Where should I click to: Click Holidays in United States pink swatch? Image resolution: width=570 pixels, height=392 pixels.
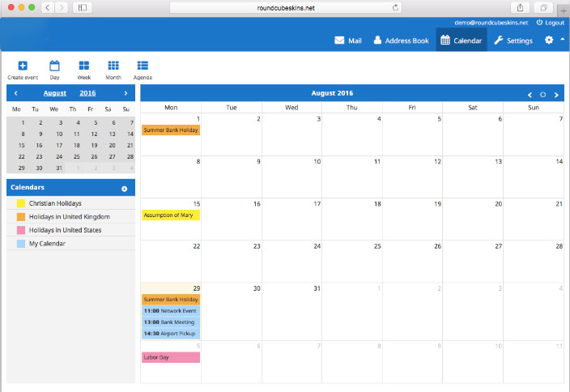[21, 230]
